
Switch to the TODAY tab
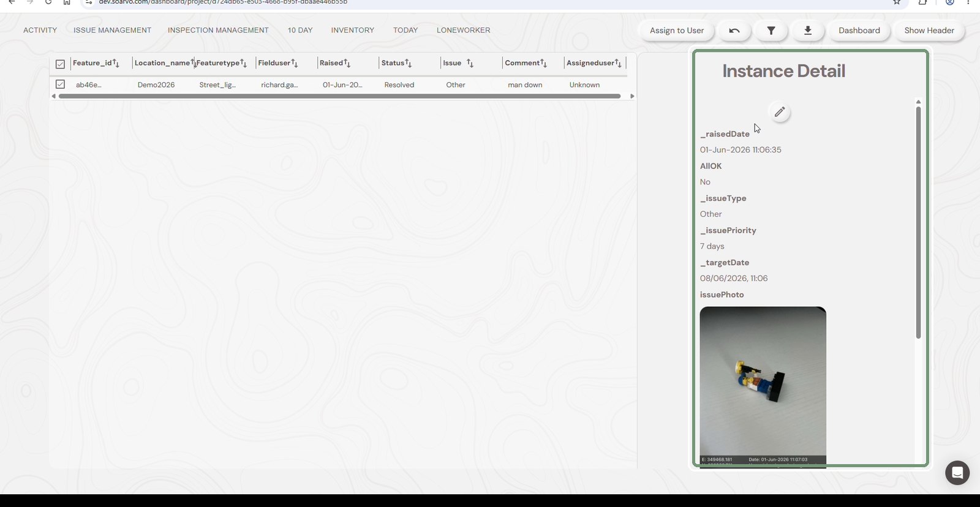pos(405,30)
